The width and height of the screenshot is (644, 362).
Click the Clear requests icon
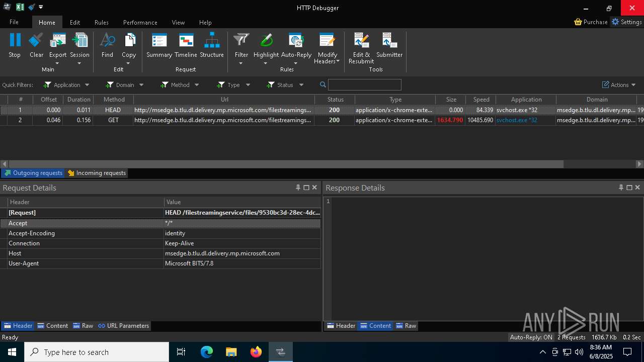[x=36, y=40]
